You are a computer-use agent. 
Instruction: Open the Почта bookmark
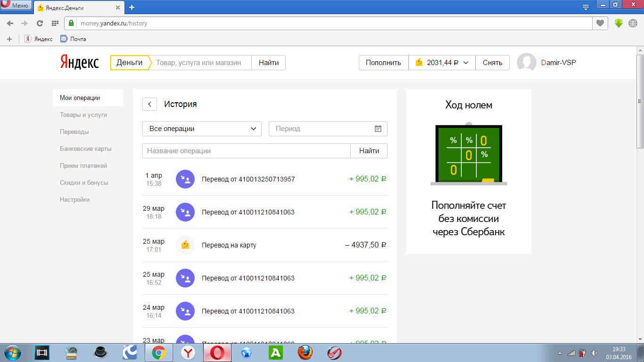[73, 39]
